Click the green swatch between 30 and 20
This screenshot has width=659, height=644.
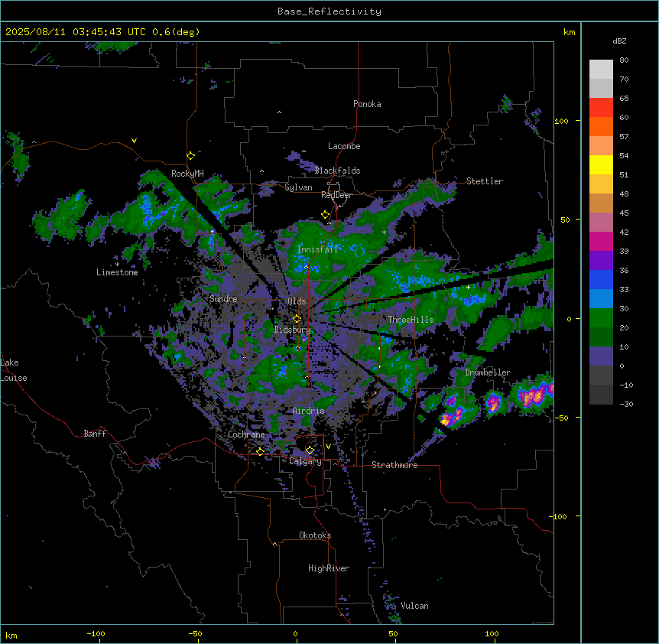click(x=601, y=318)
